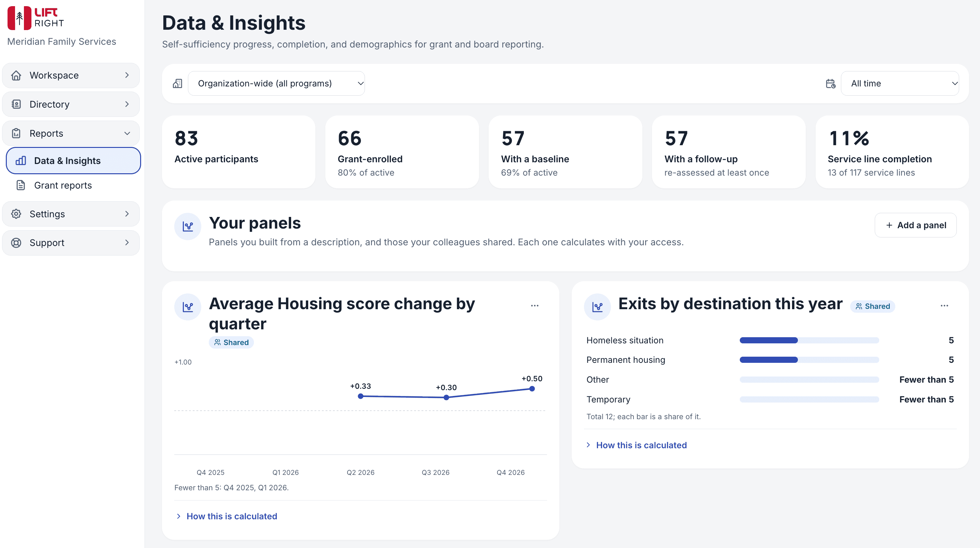Click the Shared badge on Exits by destination

(873, 306)
